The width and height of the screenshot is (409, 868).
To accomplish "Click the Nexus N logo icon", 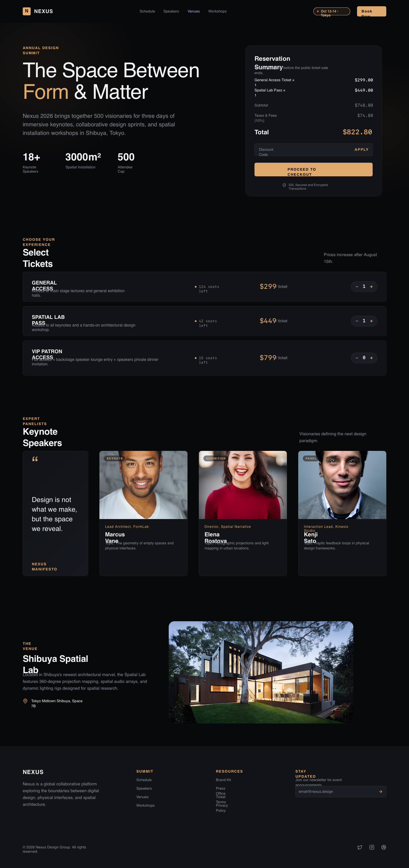I will [x=27, y=11].
